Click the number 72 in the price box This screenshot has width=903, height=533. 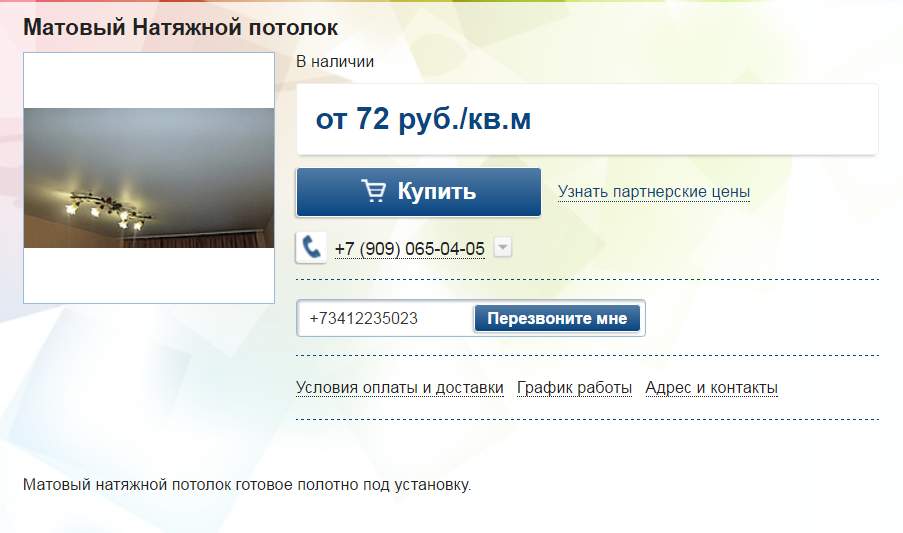pyautogui.click(x=372, y=119)
